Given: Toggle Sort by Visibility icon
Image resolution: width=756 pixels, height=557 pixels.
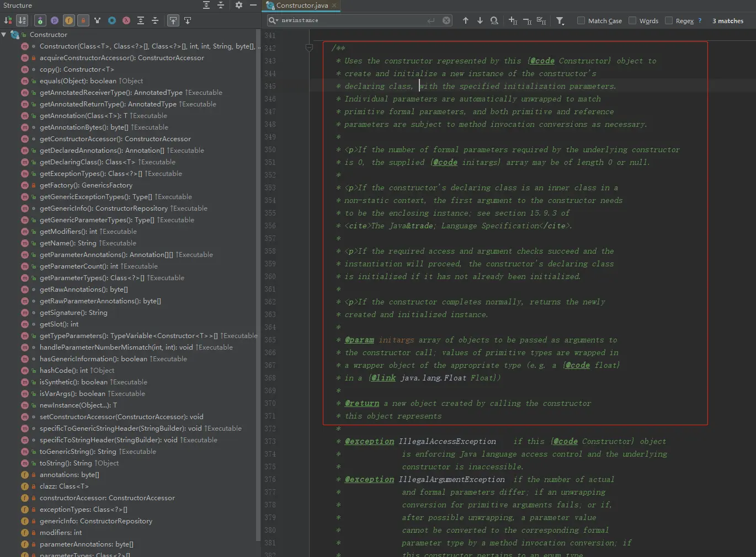Looking at the screenshot, I should (x=8, y=20).
